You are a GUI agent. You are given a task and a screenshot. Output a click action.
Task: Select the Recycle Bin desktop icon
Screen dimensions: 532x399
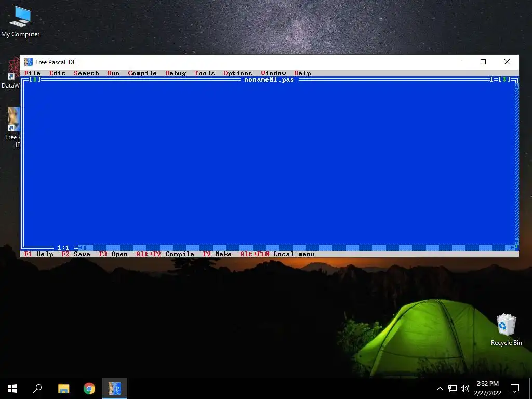point(506,329)
